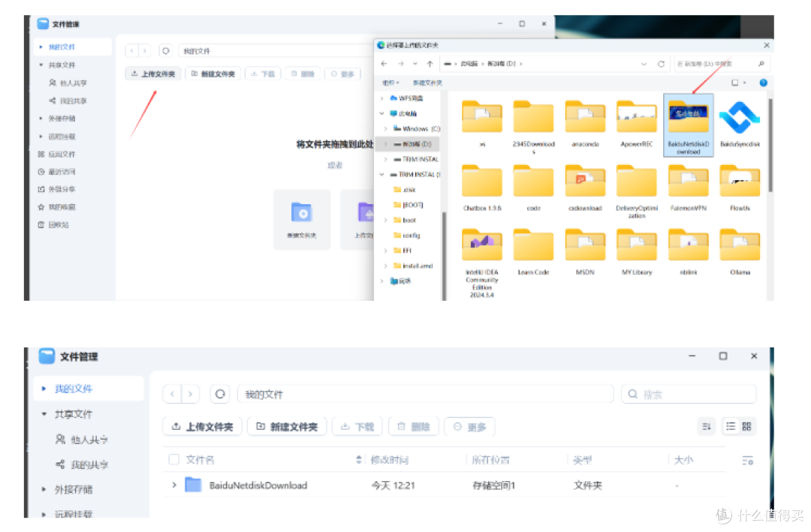The width and height of the screenshot is (811, 532).
Task: Open recent locations dropdown in folder picker
Action: pyautogui.click(x=415, y=64)
